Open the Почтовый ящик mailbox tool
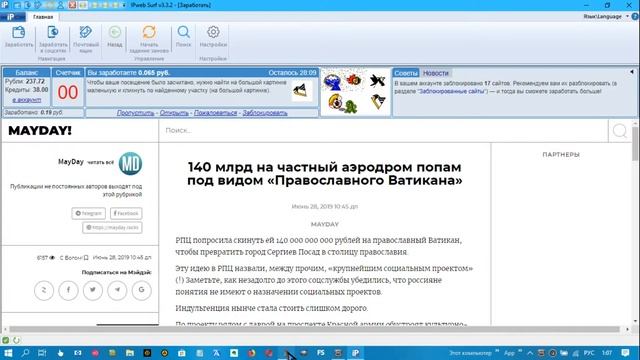 point(86,39)
